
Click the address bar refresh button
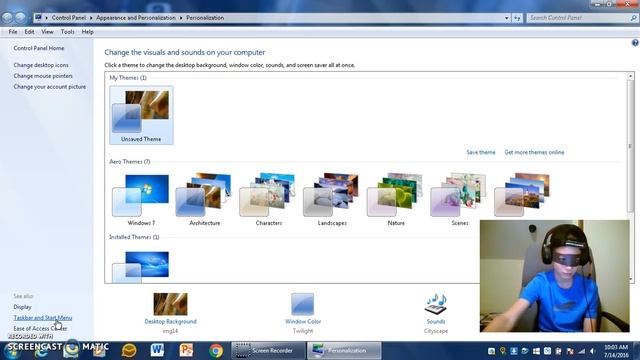point(517,18)
